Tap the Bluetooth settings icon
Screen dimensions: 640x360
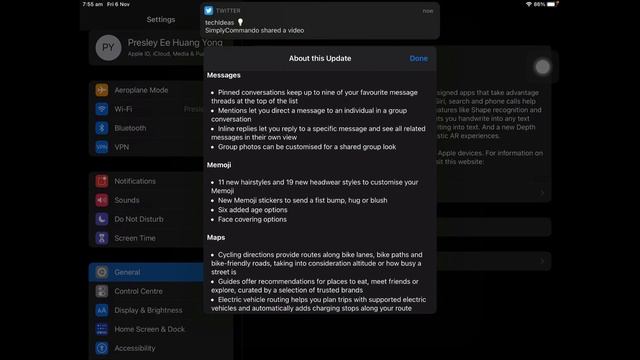(102, 128)
